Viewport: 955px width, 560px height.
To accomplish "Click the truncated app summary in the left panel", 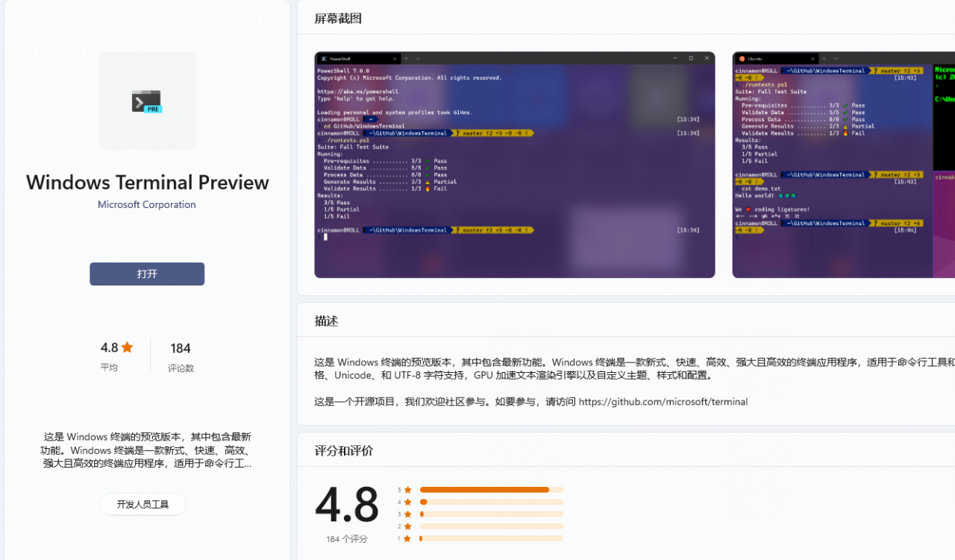I will (147, 450).
